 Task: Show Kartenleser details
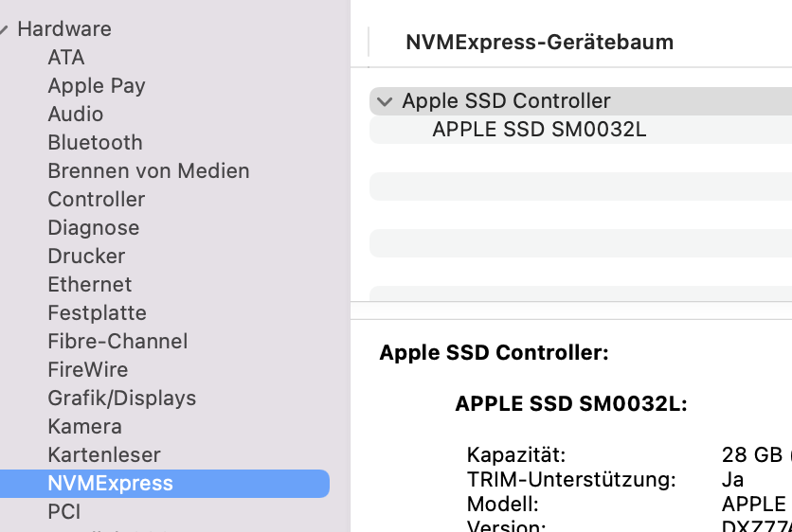tap(104, 455)
